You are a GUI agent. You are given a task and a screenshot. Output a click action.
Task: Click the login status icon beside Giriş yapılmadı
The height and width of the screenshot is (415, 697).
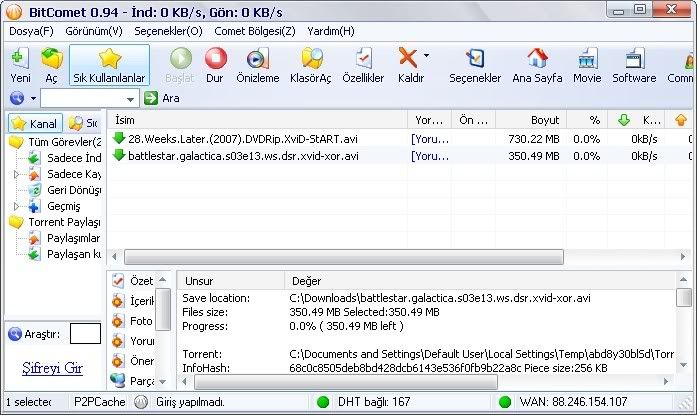141,402
